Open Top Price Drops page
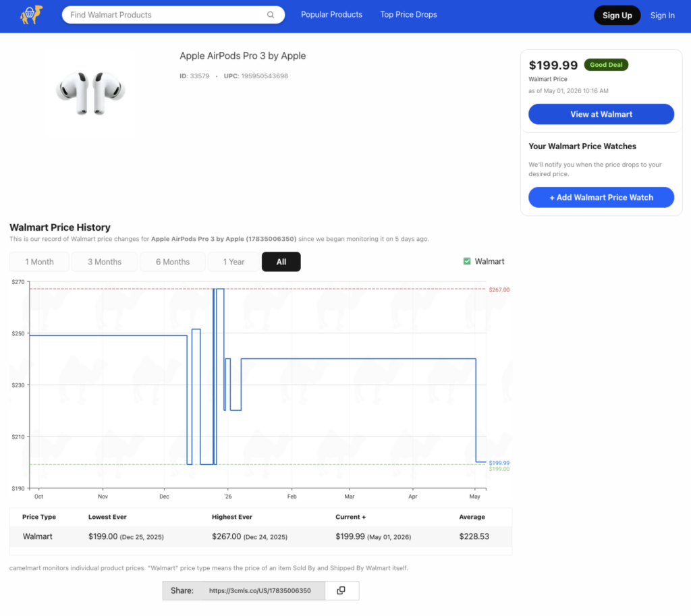The width and height of the screenshot is (691, 616). point(408,15)
